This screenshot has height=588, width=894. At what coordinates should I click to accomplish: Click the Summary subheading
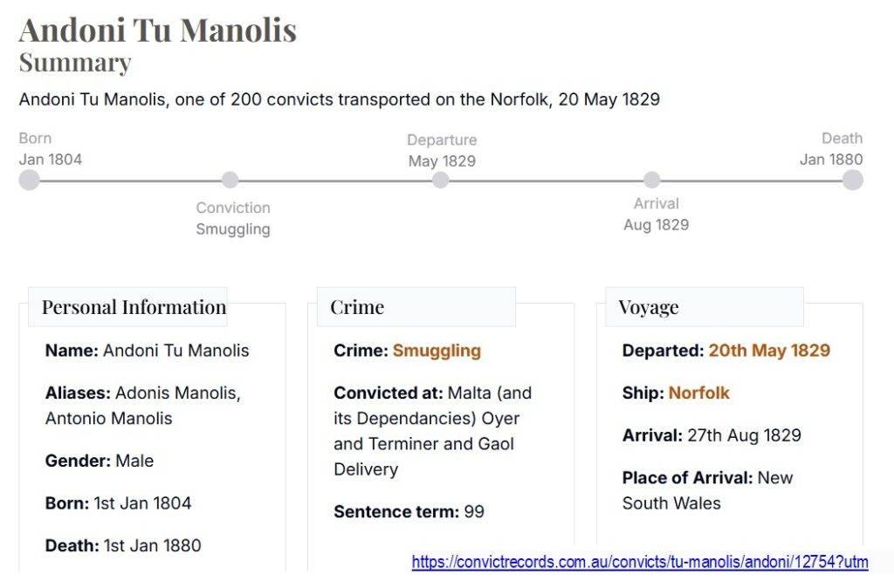(75, 62)
